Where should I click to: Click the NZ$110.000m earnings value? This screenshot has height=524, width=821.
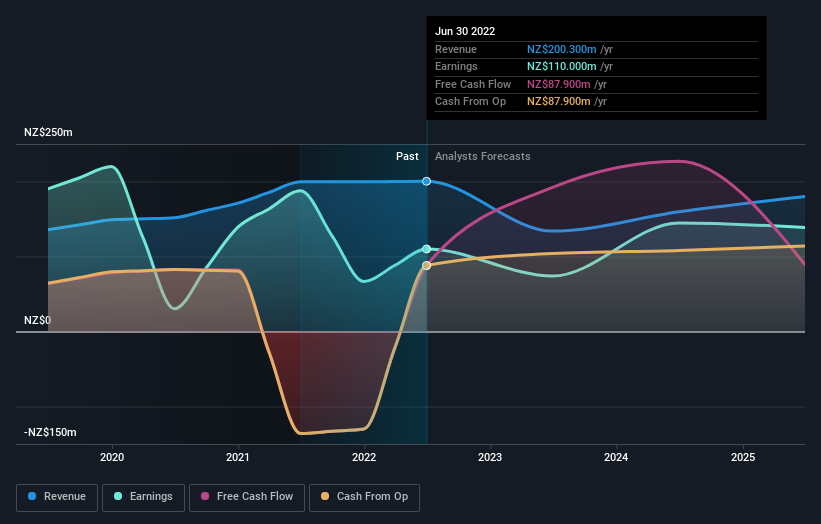(x=561, y=66)
